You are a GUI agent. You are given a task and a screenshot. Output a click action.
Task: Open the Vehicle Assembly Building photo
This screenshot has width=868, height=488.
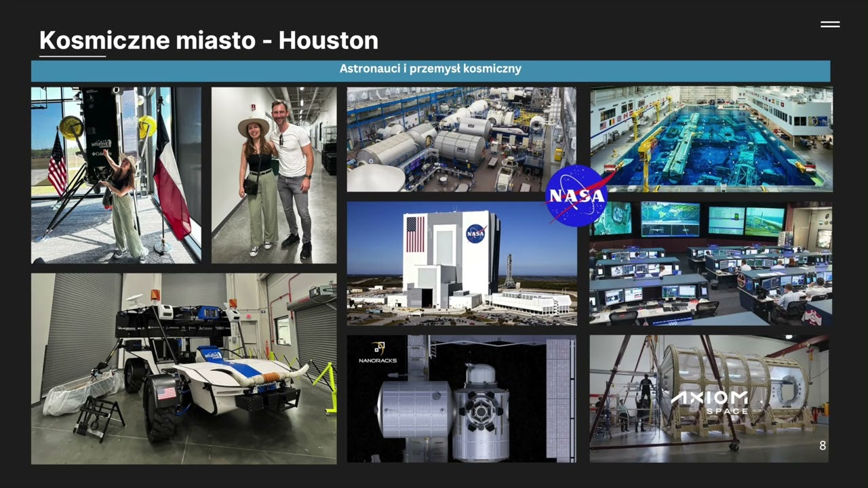coord(462,263)
